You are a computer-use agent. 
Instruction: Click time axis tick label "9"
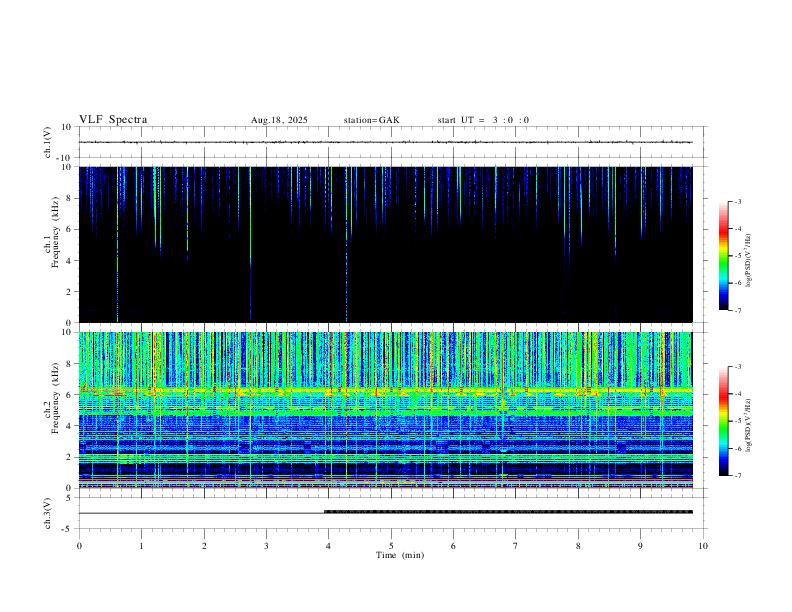tap(640, 546)
